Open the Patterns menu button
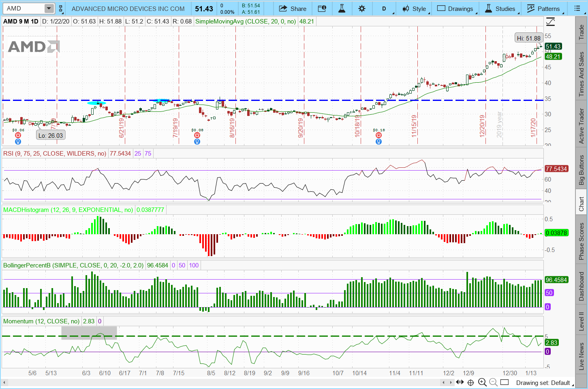Screen dimensions: 588x389 [x=543, y=9]
